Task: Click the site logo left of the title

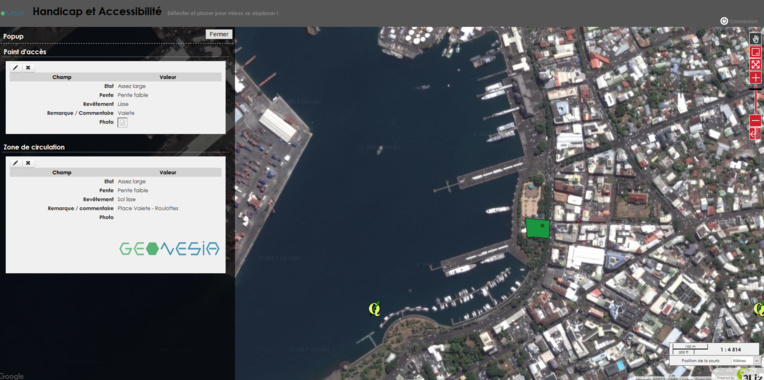Action: (13, 13)
